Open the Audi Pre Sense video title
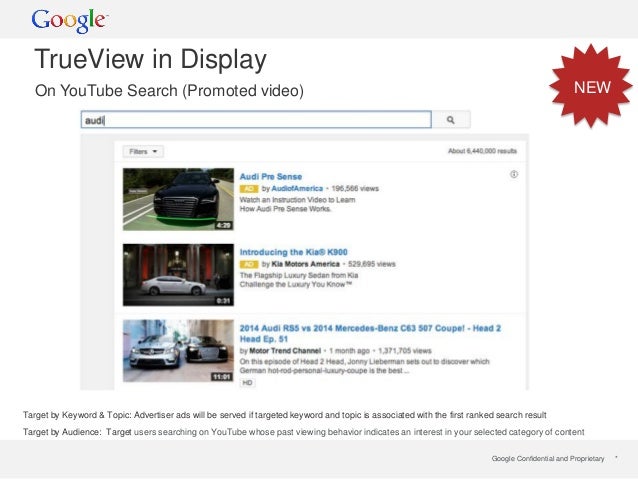This screenshot has width=638, height=479. [x=271, y=177]
